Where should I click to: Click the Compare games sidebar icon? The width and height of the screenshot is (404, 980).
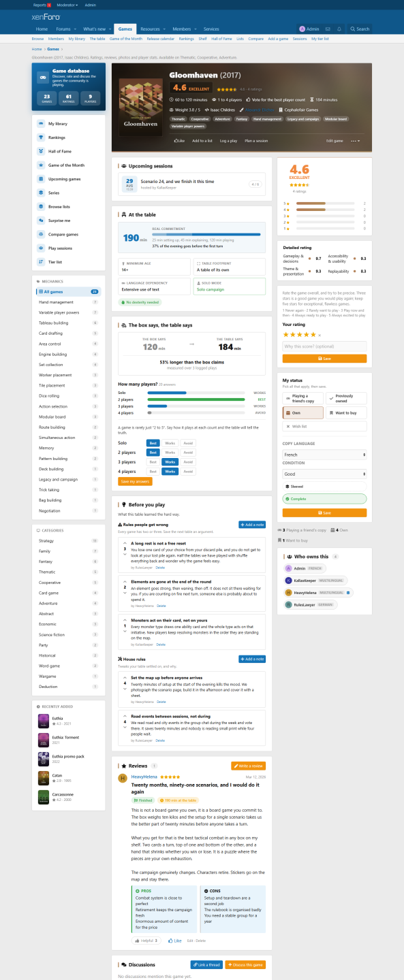coord(42,234)
